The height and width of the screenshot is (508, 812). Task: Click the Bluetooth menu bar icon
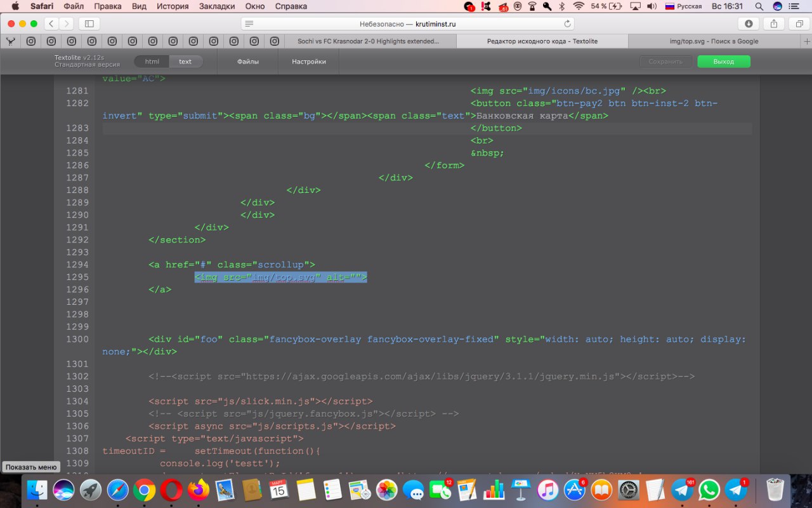pos(562,6)
